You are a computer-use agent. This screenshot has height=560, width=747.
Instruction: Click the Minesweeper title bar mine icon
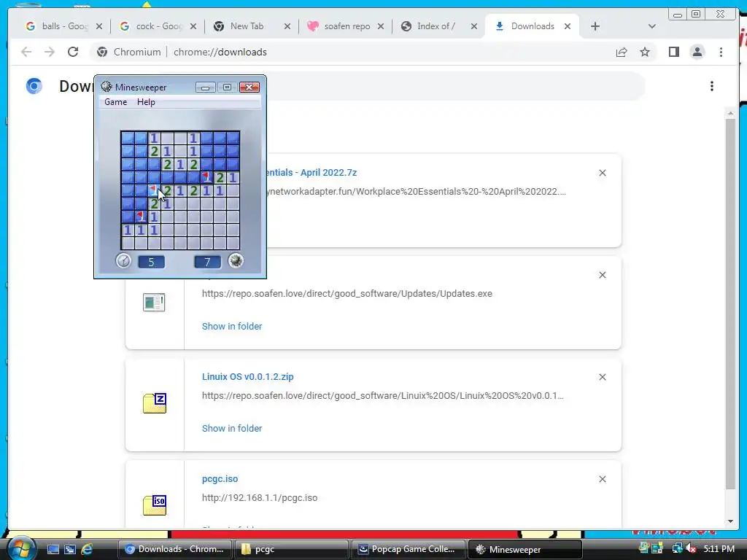point(107,87)
